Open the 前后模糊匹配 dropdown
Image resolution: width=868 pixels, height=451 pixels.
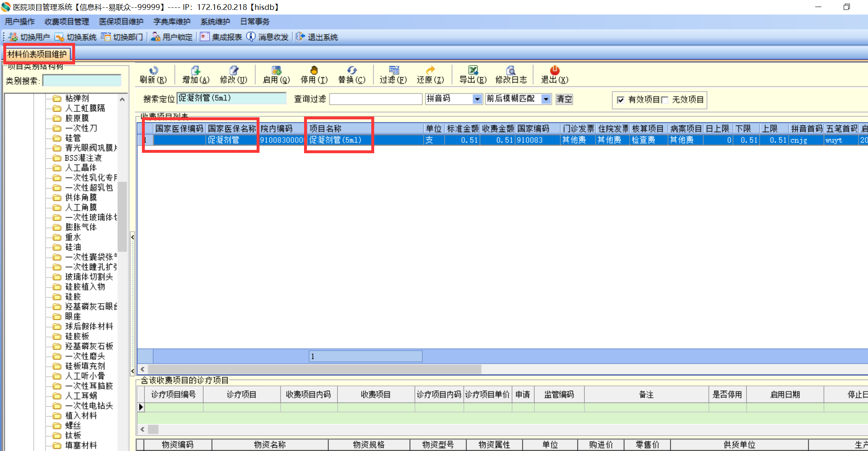546,99
